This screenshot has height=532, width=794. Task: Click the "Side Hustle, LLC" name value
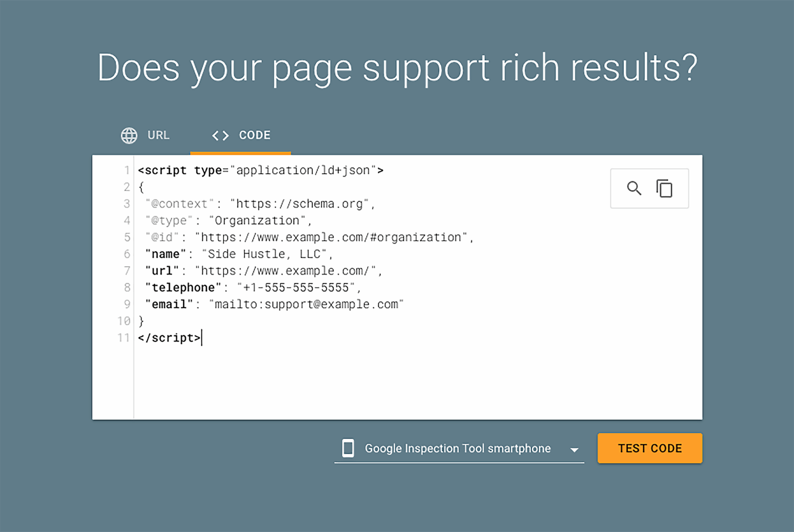264,254
